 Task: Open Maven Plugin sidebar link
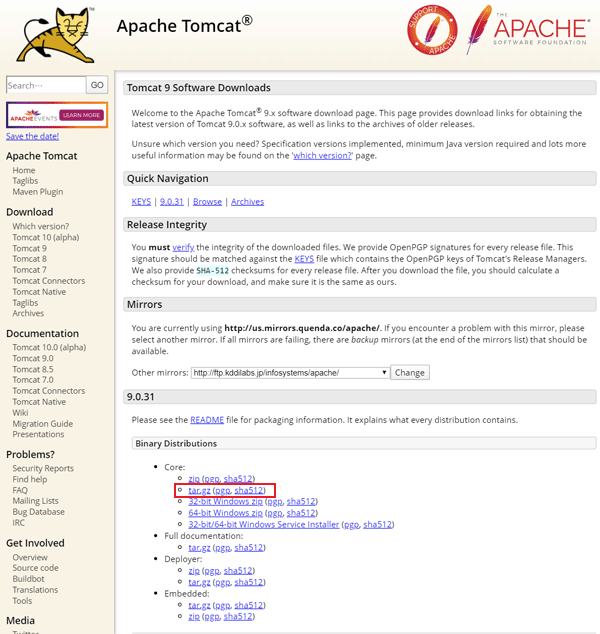coord(38,192)
